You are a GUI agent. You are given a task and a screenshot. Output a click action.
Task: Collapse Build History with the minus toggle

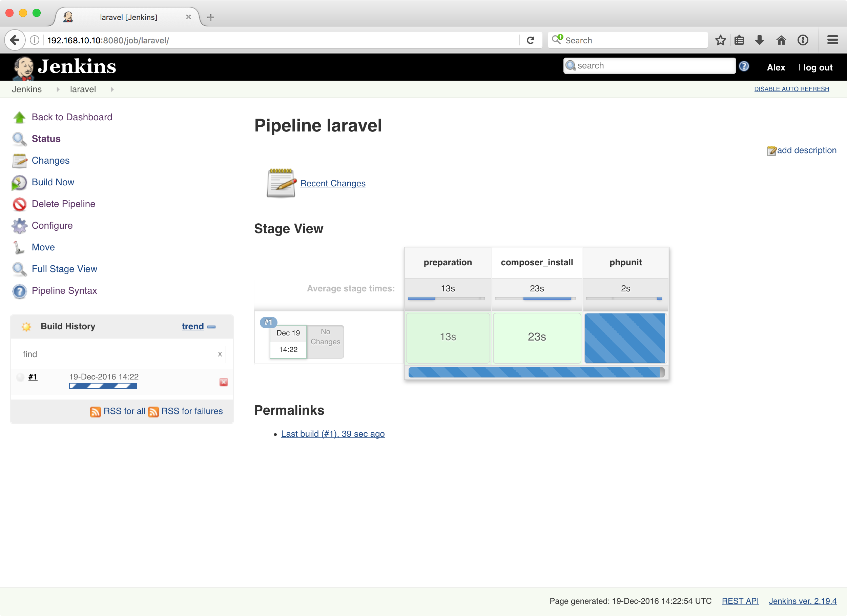[211, 327]
